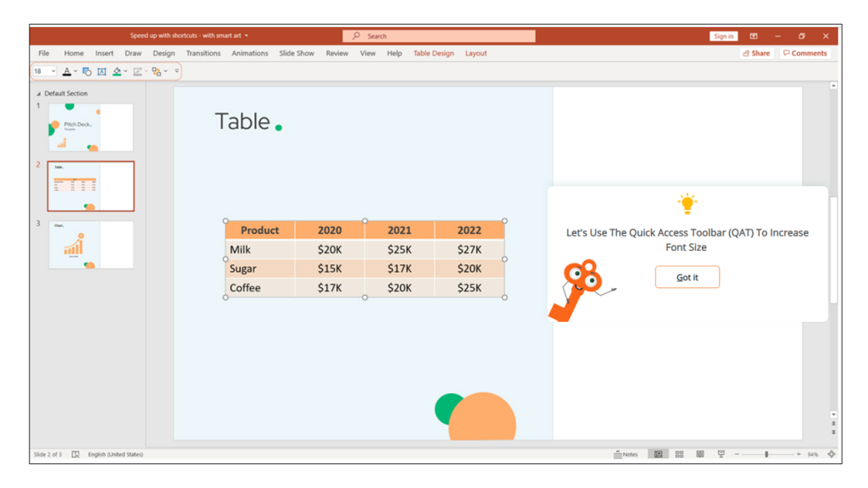Open the Shape Fill icon in the QAT
The image size is (868, 488).
coord(117,71)
